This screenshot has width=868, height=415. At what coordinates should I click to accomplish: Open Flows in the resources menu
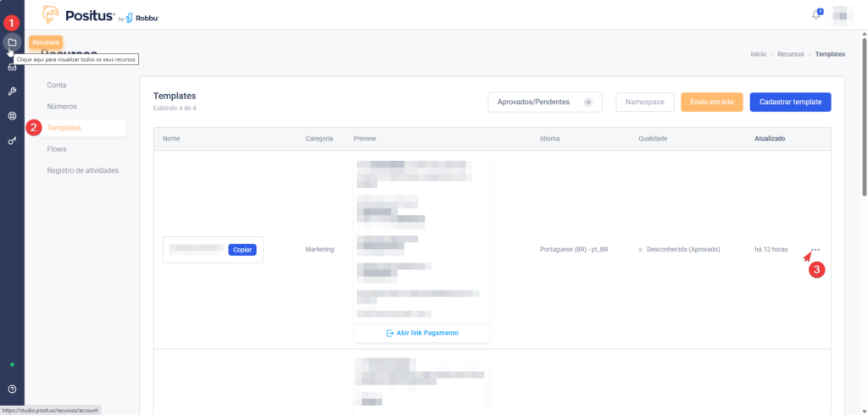(57, 149)
